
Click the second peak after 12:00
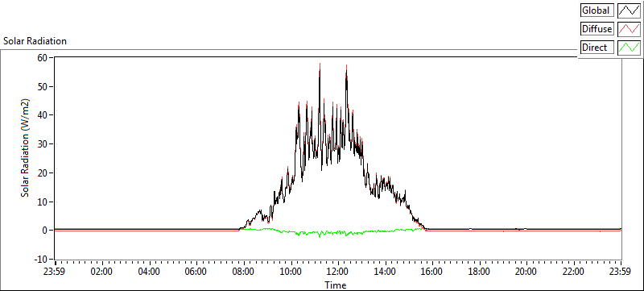tap(347, 66)
